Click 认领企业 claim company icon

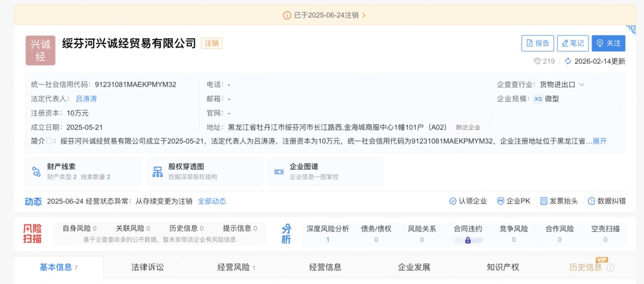pos(453,201)
